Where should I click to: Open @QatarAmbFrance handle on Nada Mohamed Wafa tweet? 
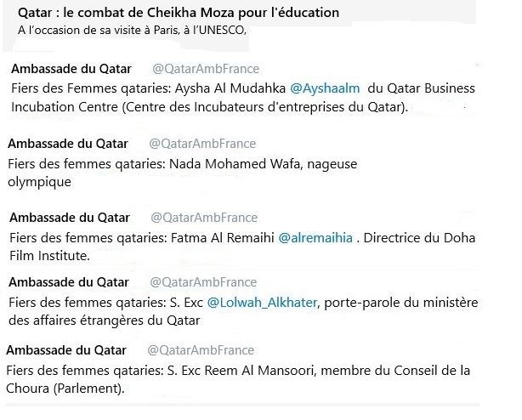(202, 144)
